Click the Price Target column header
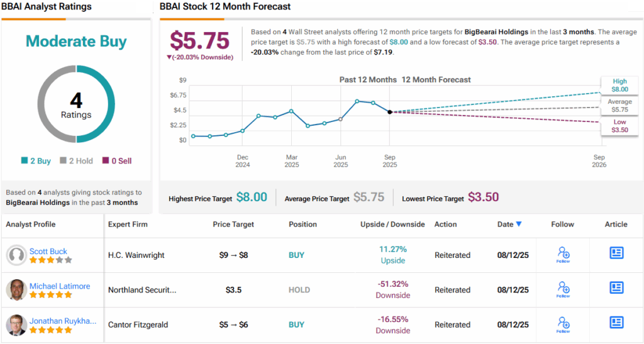The image size is (644, 344). tap(233, 225)
